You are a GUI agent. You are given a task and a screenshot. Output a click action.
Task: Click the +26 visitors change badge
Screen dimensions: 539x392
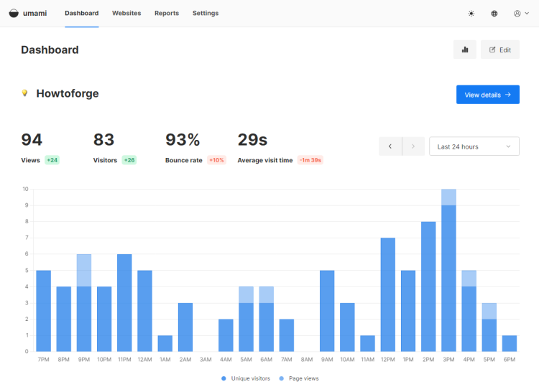pos(129,160)
